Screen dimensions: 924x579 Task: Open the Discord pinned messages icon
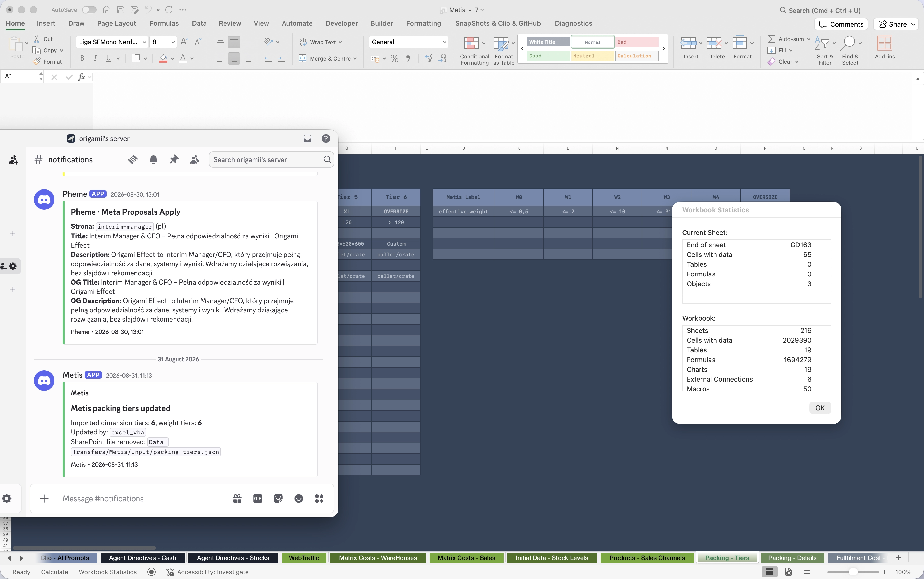[x=174, y=159]
